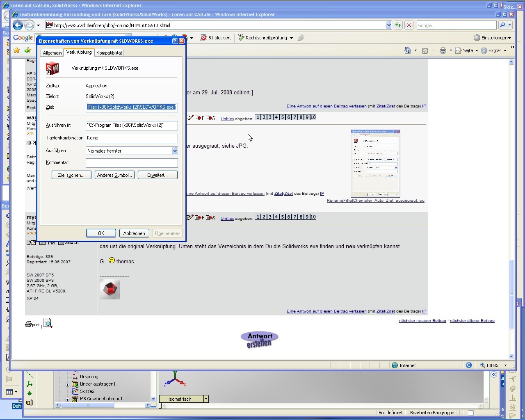Click the Skizze2 sketch icon in tree
Viewport: 525px width, 420px height.
click(75, 391)
